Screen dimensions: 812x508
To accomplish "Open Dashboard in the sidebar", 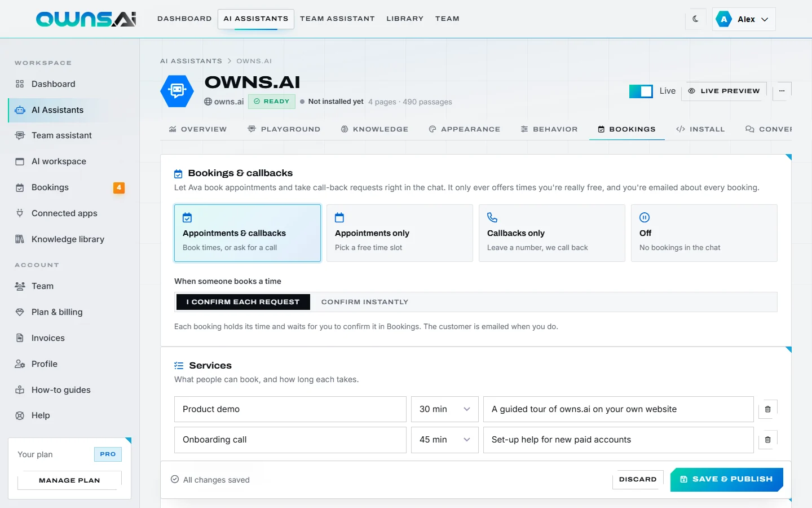I will [70, 84].
